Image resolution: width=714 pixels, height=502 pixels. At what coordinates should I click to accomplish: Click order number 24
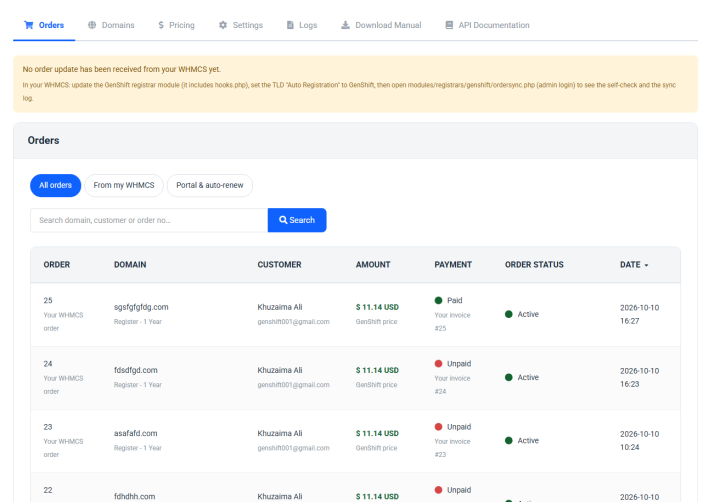click(48, 364)
